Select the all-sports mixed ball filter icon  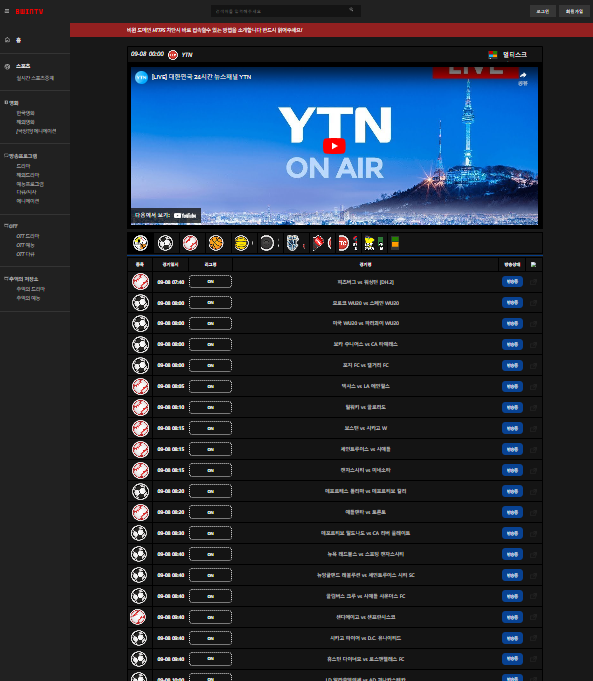140,243
